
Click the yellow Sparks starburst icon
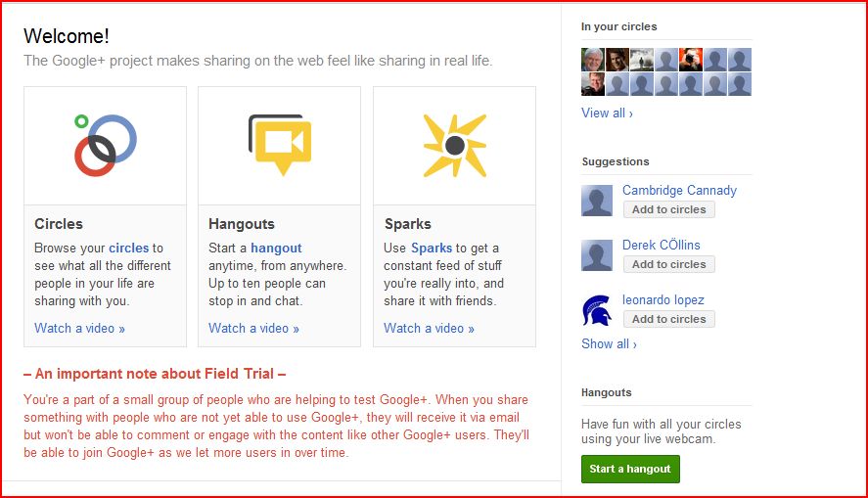tap(454, 145)
